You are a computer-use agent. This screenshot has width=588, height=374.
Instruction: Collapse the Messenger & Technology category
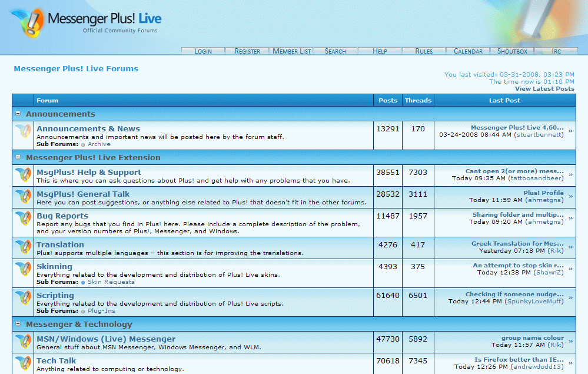pos(18,324)
